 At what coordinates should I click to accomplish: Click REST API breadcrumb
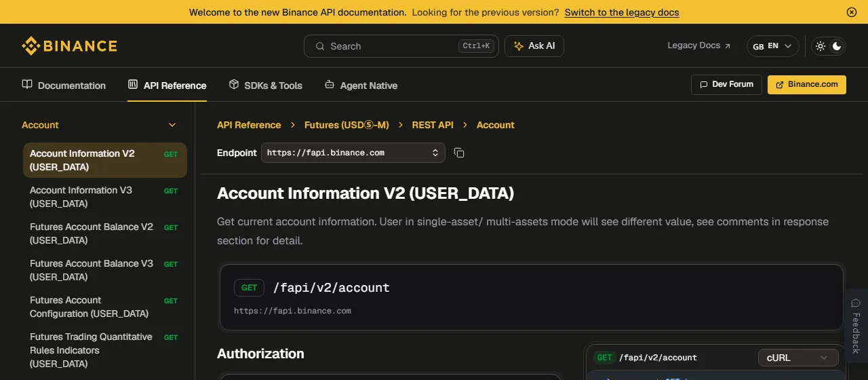pos(433,125)
